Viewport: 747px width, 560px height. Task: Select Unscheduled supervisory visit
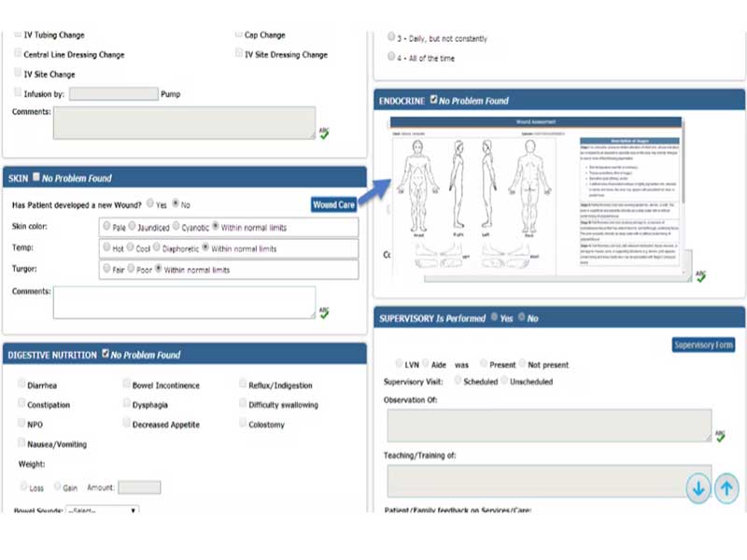point(504,380)
